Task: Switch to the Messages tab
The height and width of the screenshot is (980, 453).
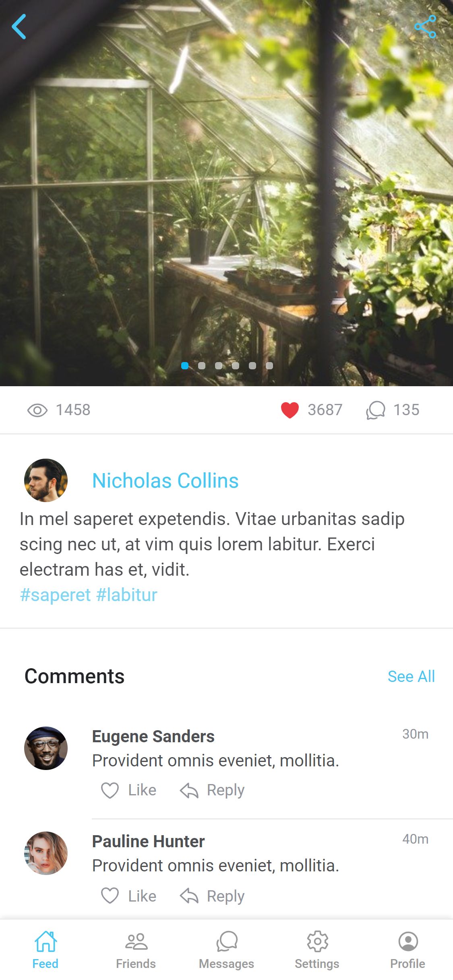Action: click(x=227, y=950)
